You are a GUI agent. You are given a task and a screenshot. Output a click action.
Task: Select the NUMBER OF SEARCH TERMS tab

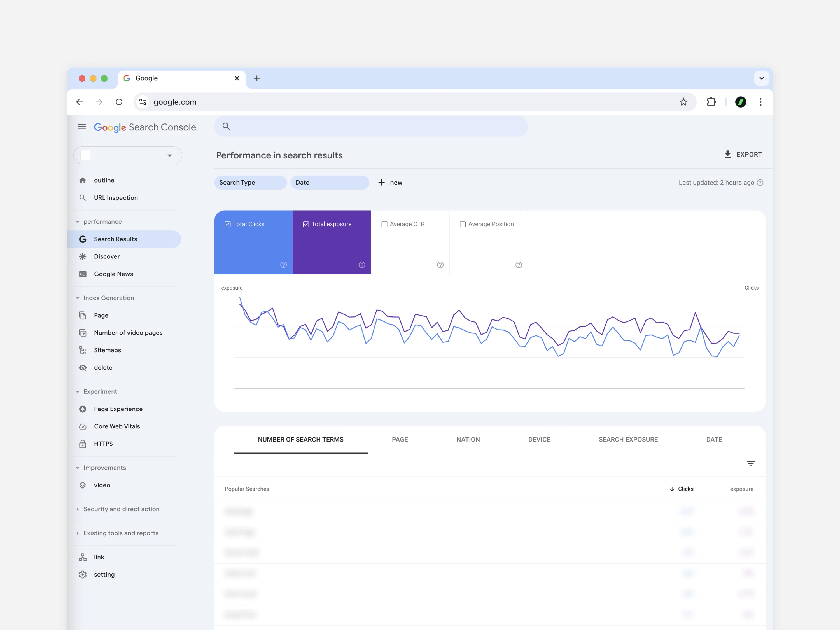click(x=300, y=440)
